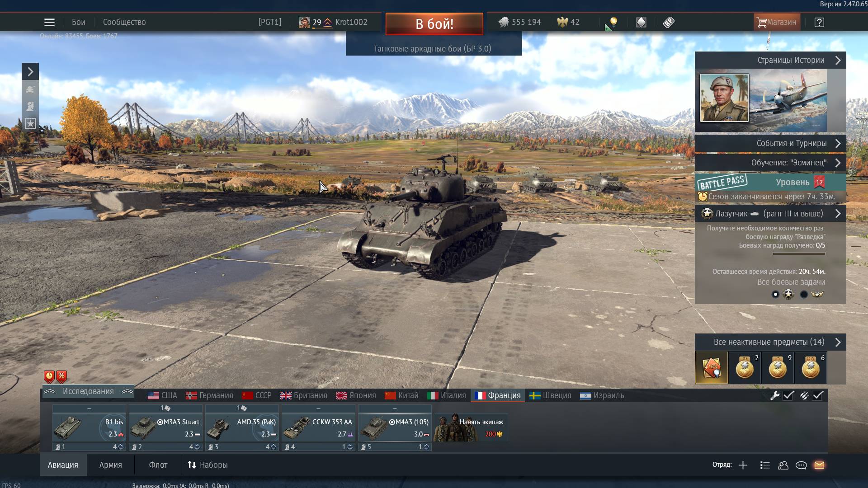Select the Израиль nation tab
The height and width of the screenshot is (488, 868).
(602, 395)
